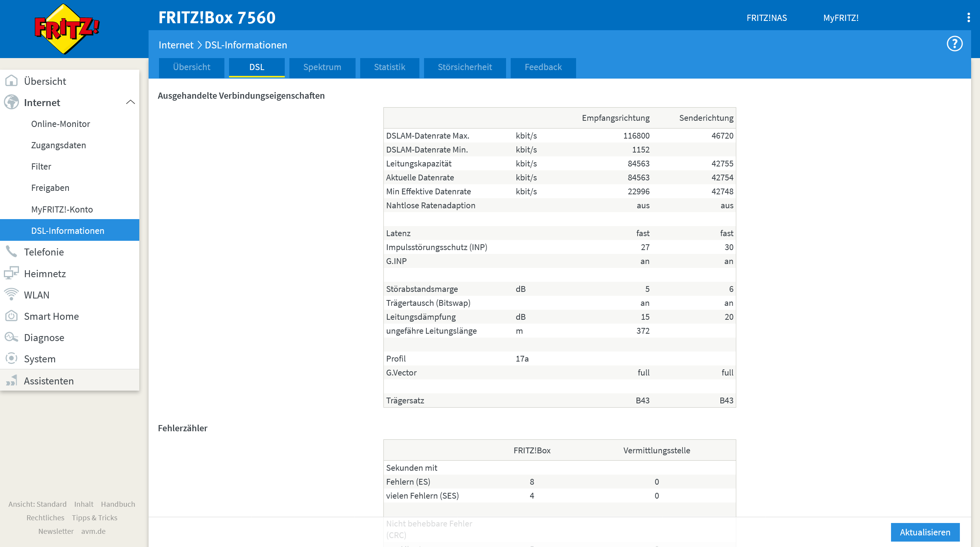
Task: Click the FRITZ! logo
Action: 67,29
